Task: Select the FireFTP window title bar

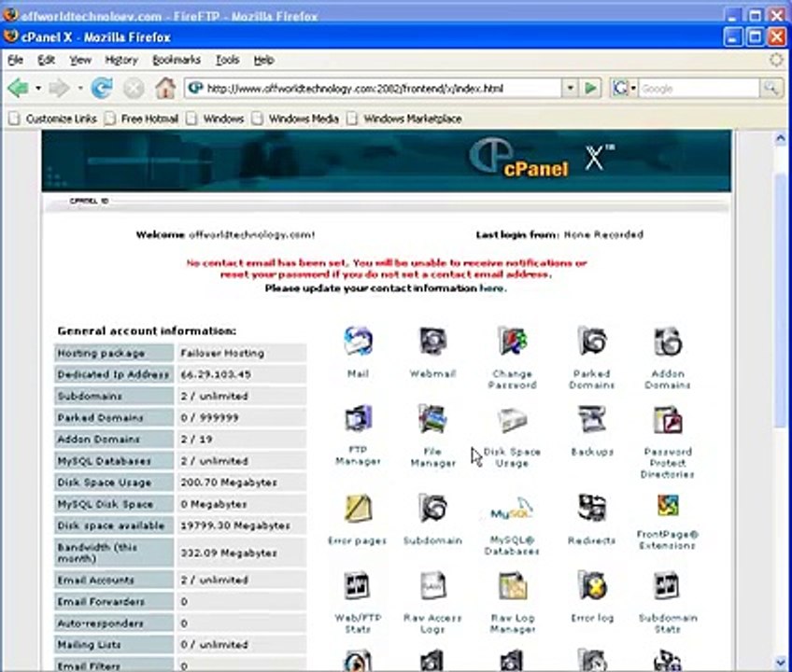Action: point(363,16)
